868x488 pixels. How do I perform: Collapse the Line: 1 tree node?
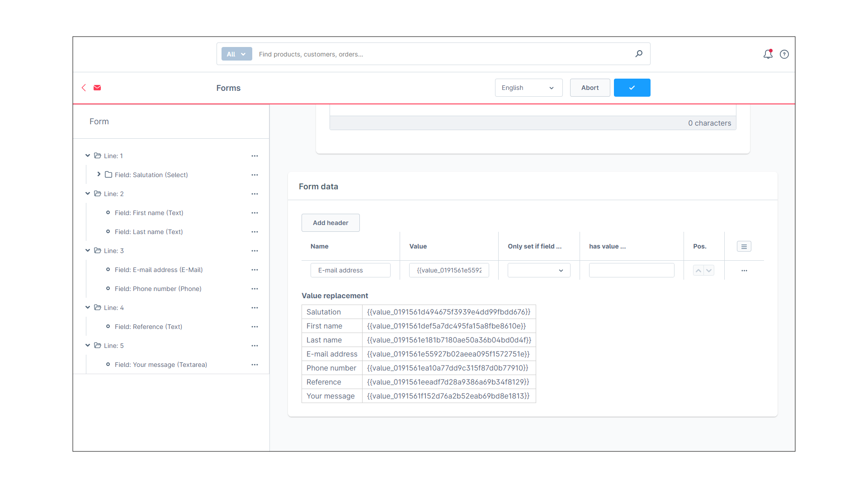coord(88,155)
